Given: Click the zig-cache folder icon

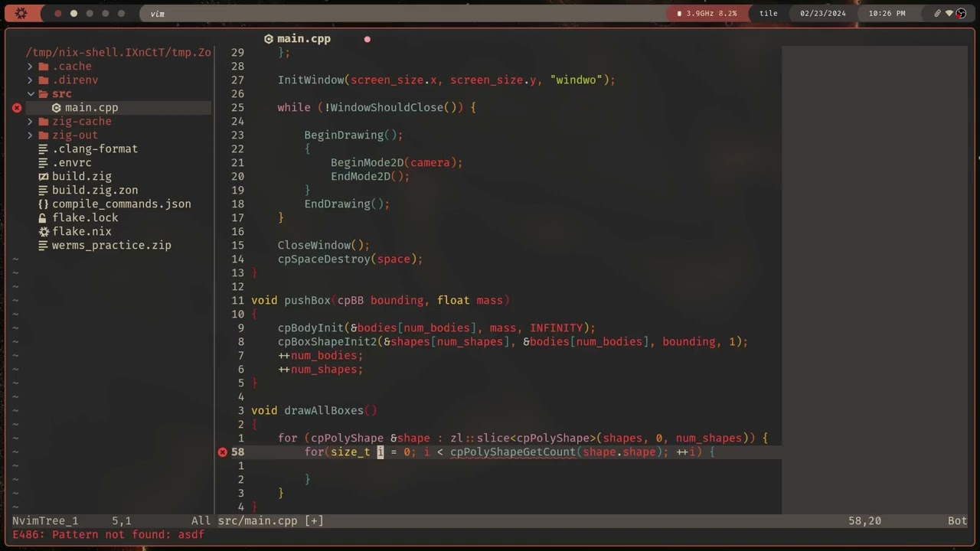Looking at the screenshot, I should point(44,122).
